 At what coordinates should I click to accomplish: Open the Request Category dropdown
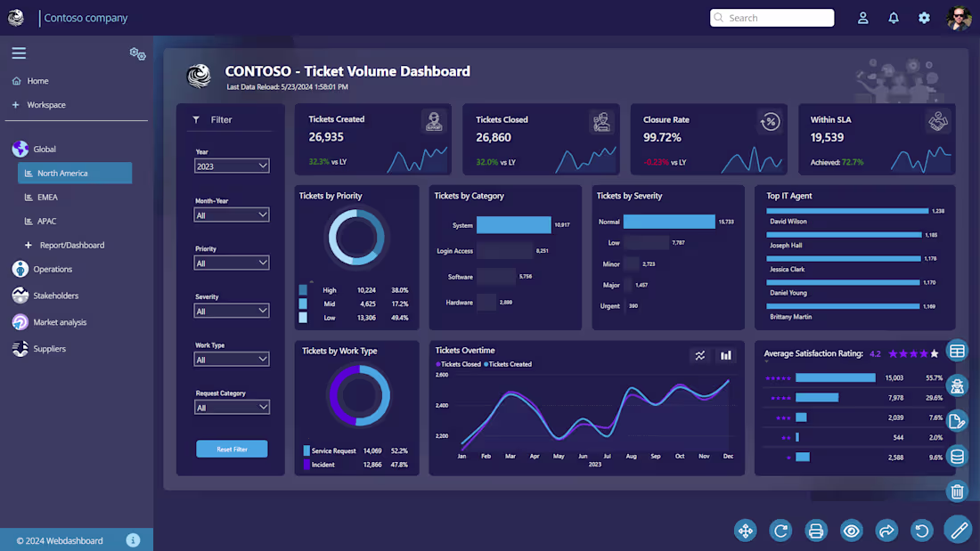[x=232, y=408]
